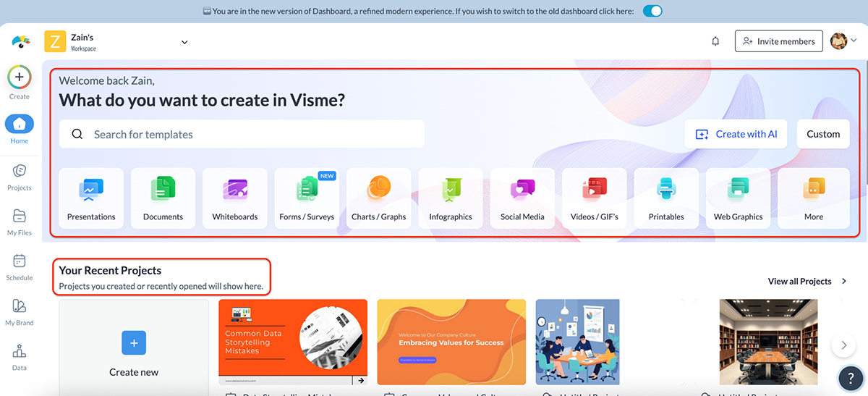
Task: Open the team meeting illustration project thumbnail
Action: pos(577,342)
